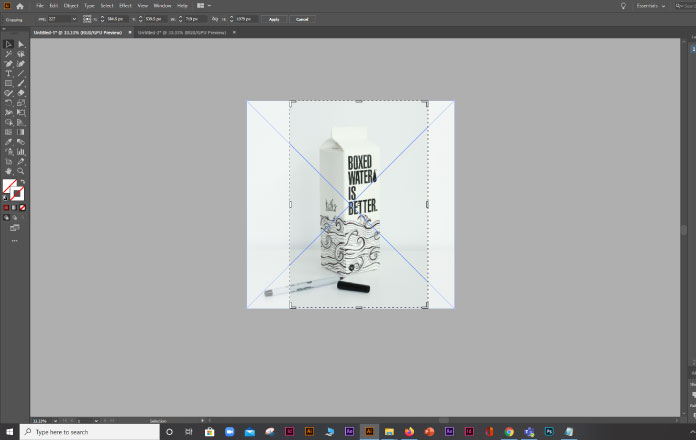
Task: Close the first Untitled document tab
Action: (x=130, y=32)
